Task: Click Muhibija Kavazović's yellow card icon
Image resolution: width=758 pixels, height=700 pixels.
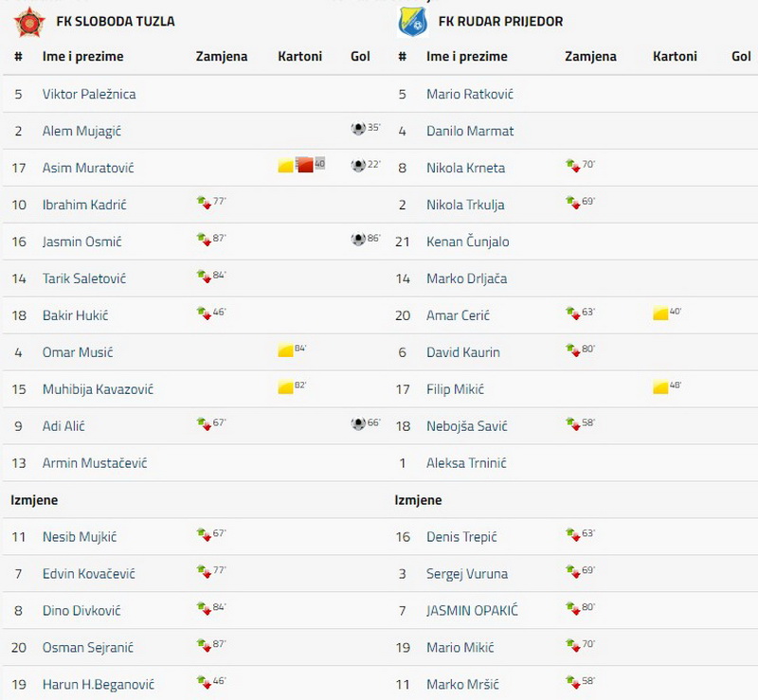Action: [x=286, y=386]
